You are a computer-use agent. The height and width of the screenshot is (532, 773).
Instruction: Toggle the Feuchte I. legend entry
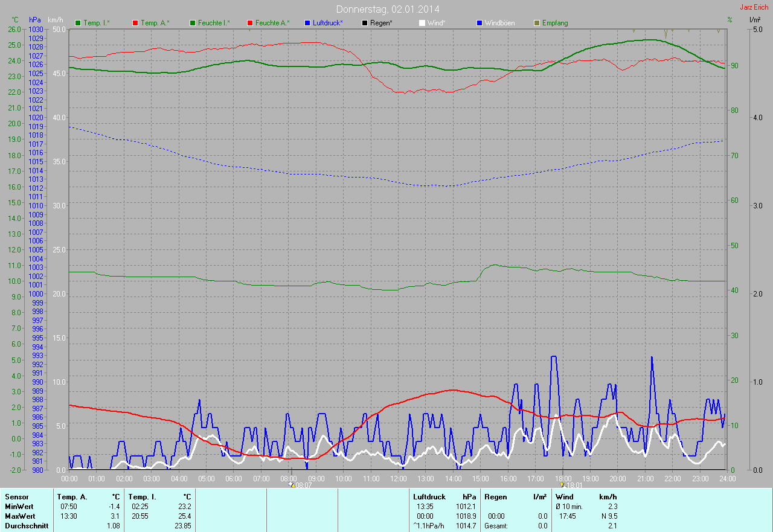coord(210,23)
